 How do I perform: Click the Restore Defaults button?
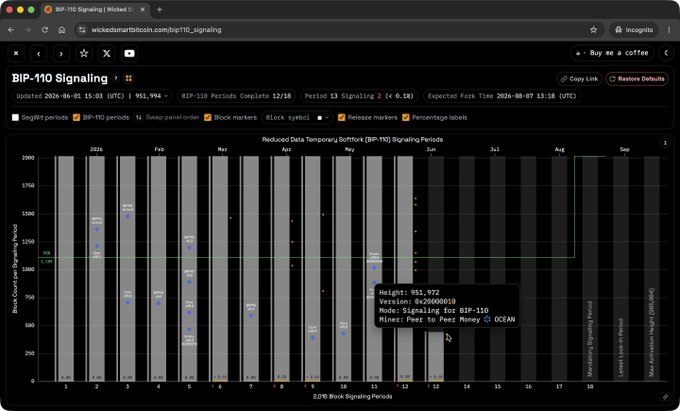(x=637, y=79)
